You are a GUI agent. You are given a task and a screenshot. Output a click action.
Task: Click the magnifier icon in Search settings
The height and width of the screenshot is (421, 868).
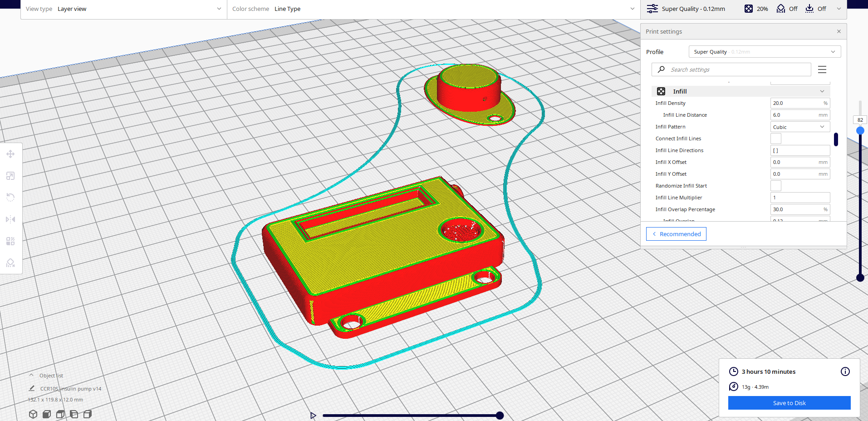pos(662,69)
